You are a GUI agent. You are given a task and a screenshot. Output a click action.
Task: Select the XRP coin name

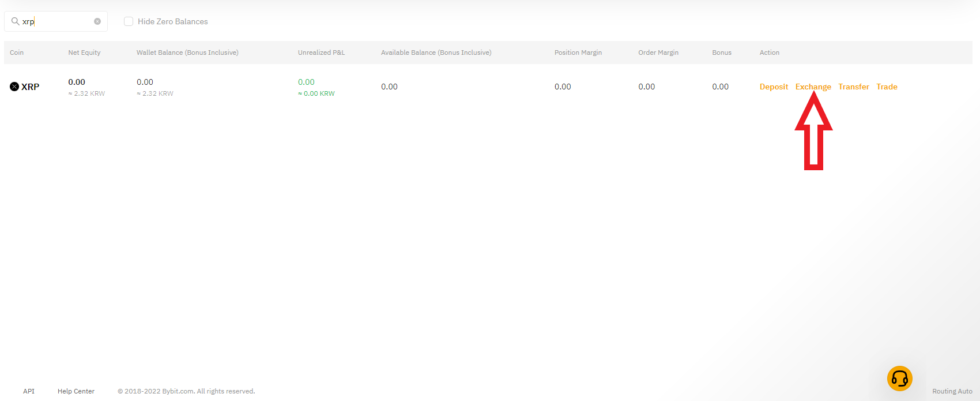(x=31, y=87)
